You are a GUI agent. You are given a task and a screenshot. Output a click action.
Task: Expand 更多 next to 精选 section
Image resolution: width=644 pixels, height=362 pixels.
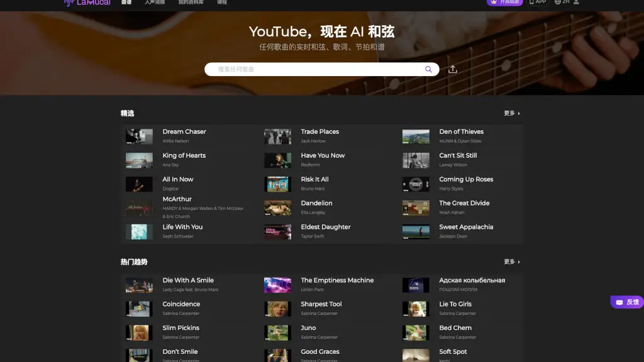pos(512,114)
